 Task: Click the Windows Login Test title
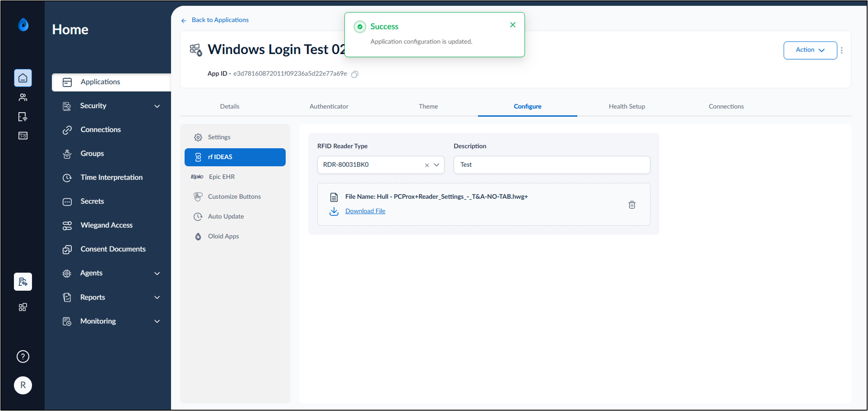(276, 50)
